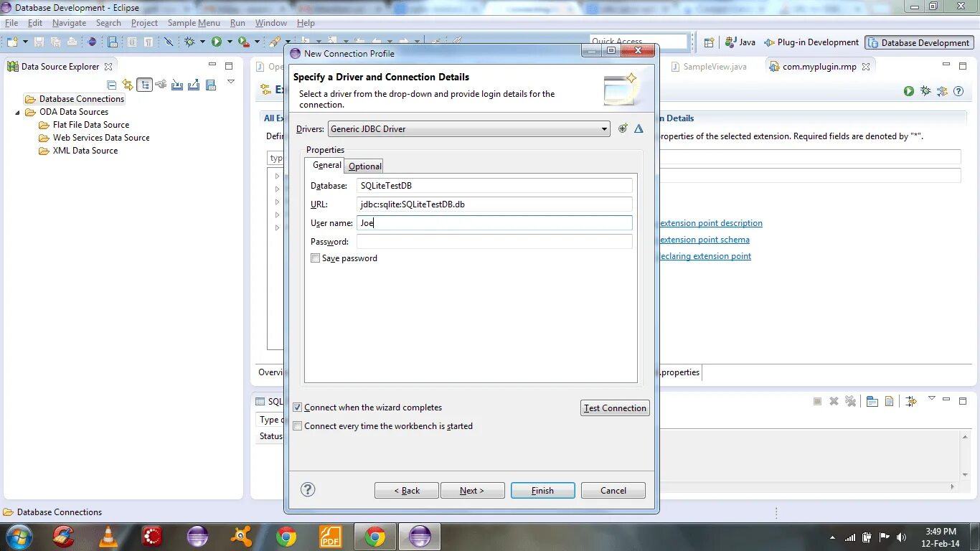Select Web Services Data Source in tree
980x551 pixels.
point(100,138)
